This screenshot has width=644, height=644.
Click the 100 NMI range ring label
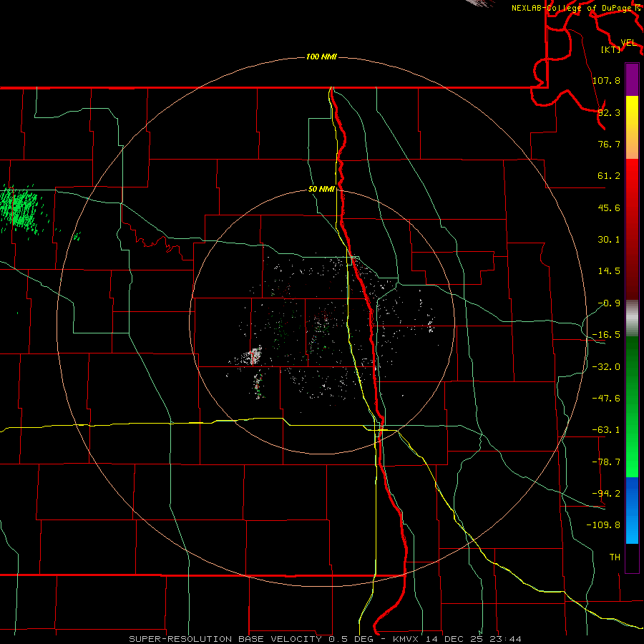tap(321, 57)
